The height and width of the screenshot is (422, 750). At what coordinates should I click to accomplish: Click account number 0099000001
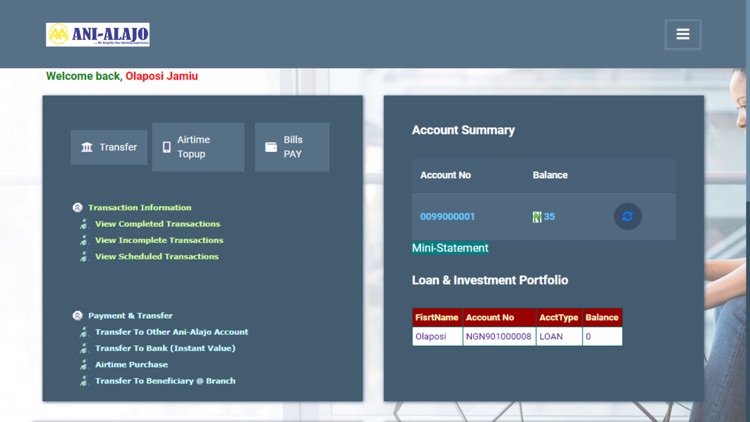tap(447, 217)
